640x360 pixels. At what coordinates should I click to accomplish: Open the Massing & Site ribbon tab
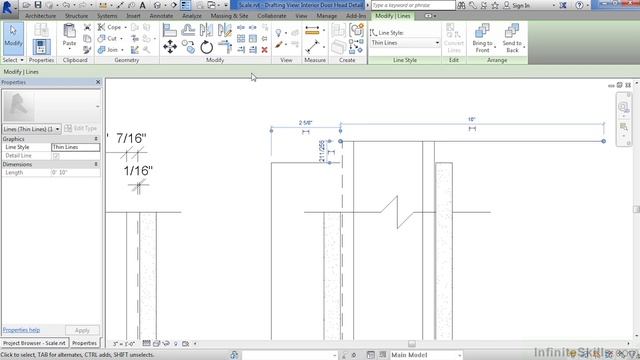(x=229, y=16)
